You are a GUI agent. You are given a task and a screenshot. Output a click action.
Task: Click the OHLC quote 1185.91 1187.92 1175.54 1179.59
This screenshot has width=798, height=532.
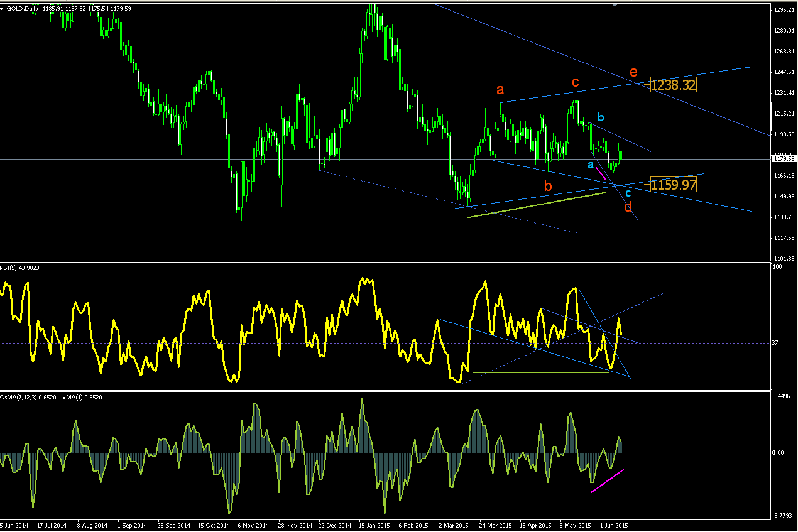click(x=87, y=9)
